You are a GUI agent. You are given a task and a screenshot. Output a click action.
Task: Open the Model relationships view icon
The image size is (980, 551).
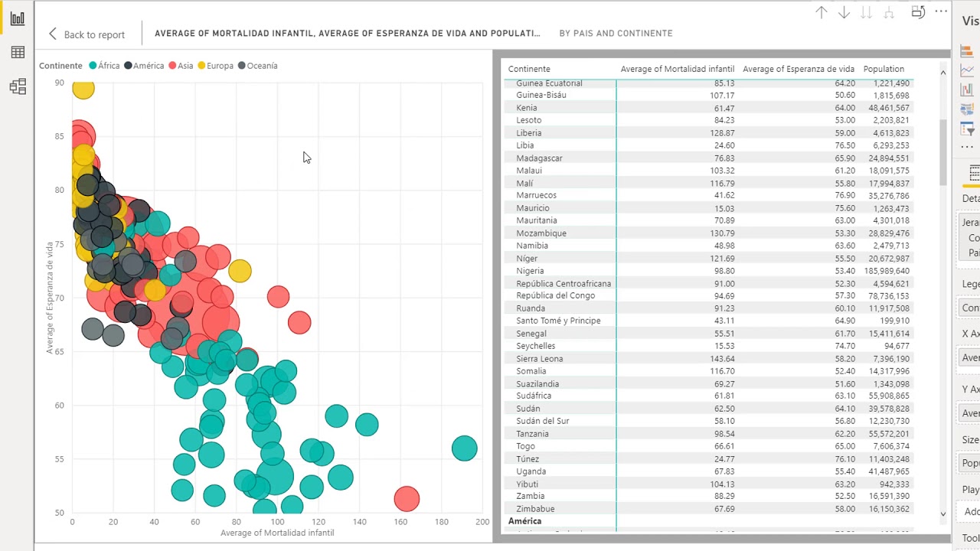coord(18,87)
